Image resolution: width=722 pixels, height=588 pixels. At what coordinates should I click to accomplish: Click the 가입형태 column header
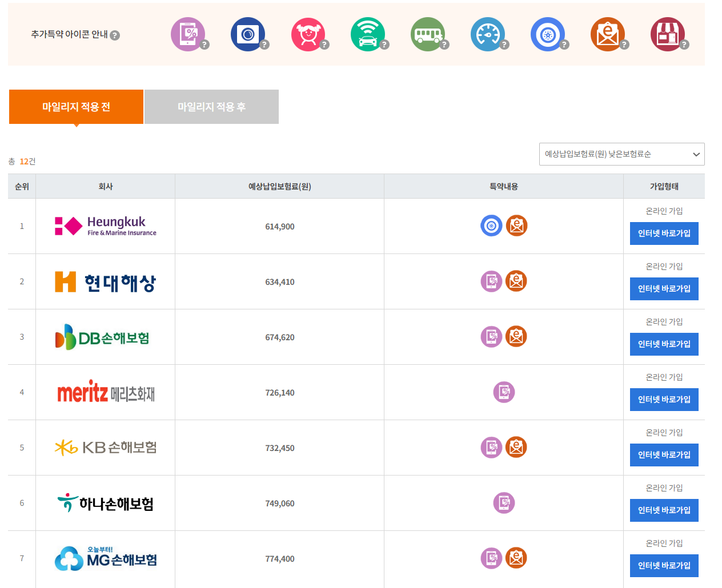click(664, 187)
